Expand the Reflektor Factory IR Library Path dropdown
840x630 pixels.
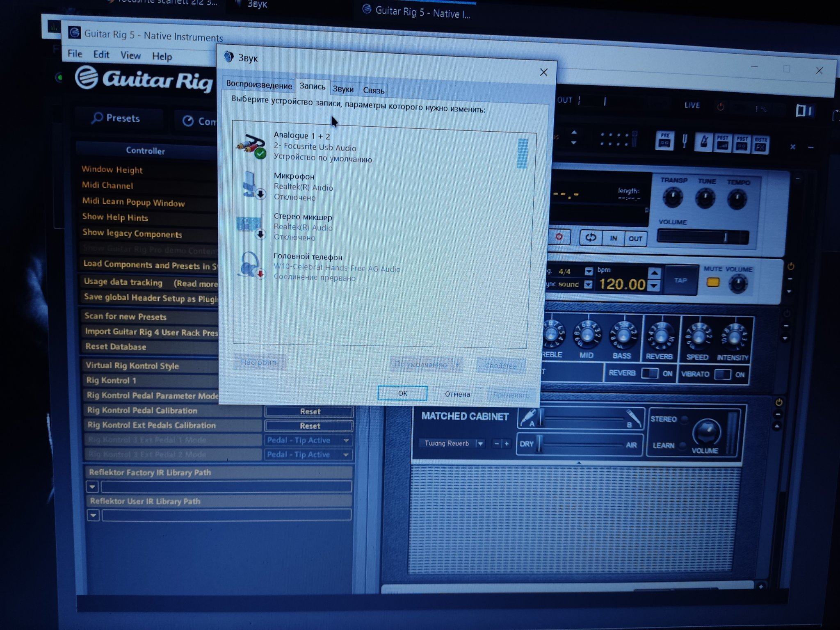click(92, 486)
